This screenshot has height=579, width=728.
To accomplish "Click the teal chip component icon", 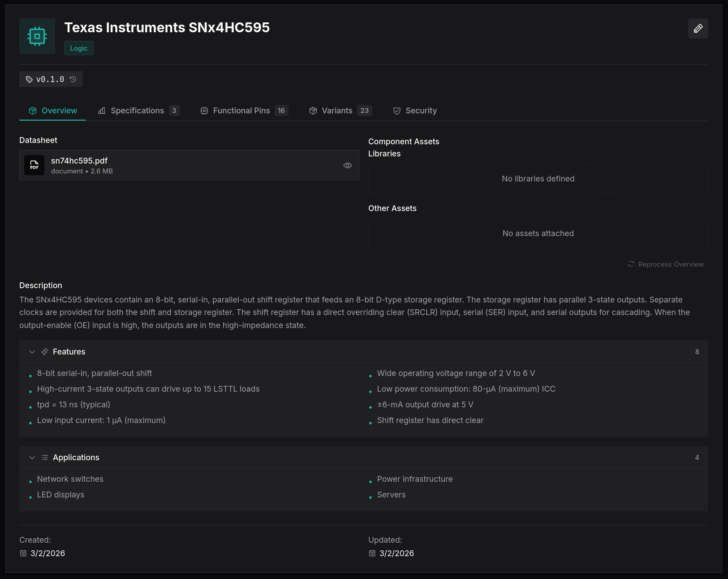I will [37, 36].
